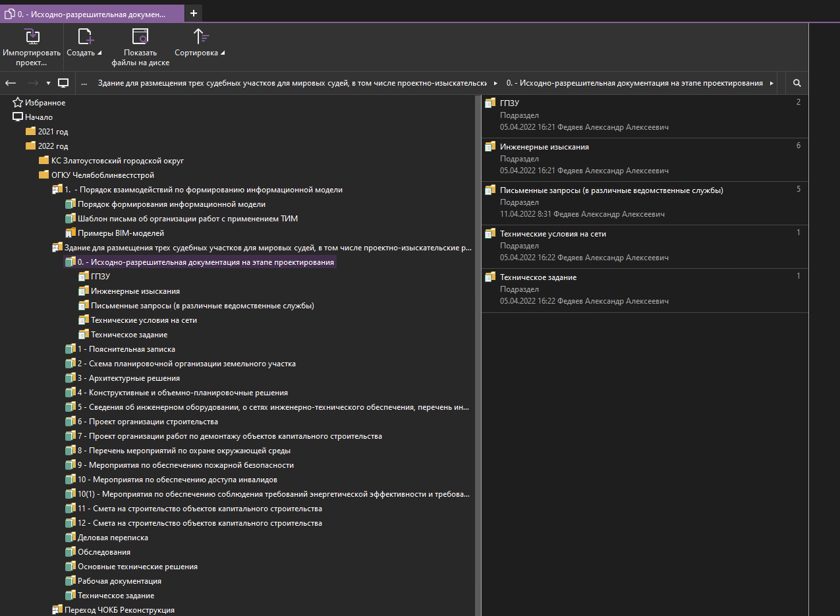Add a new tab with plus button
The width and height of the screenshot is (840, 616).
point(194,13)
